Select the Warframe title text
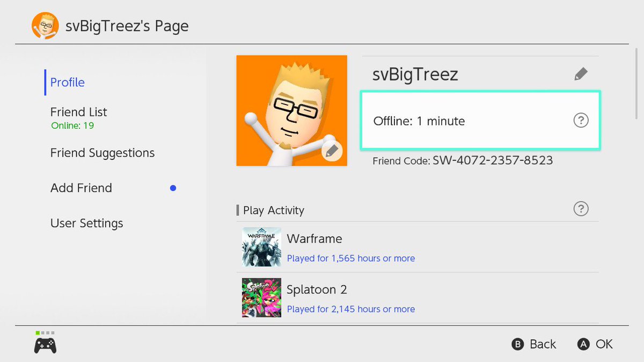Image resolution: width=644 pixels, height=362 pixels. [314, 239]
